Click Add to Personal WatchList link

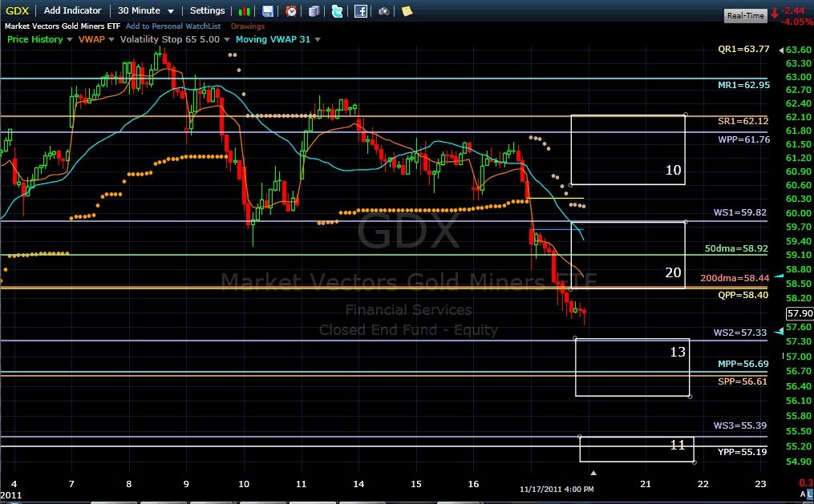(173, 26)
